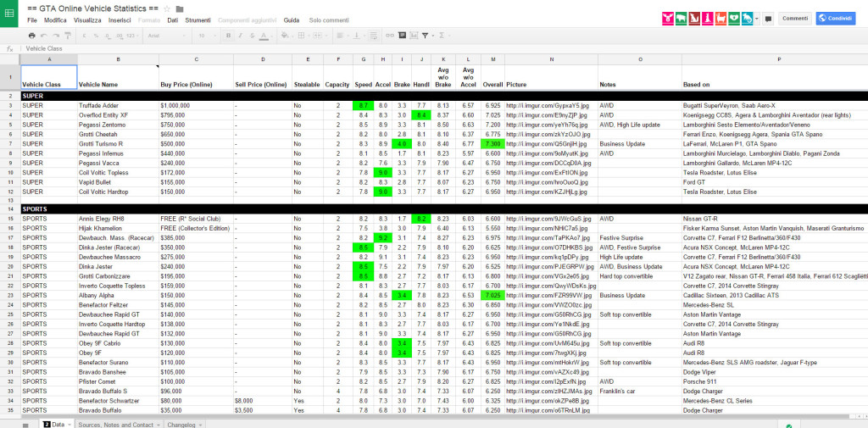Click the insert chart icon
The height and width of the screenshot is (428, 868).
point(414,36)
